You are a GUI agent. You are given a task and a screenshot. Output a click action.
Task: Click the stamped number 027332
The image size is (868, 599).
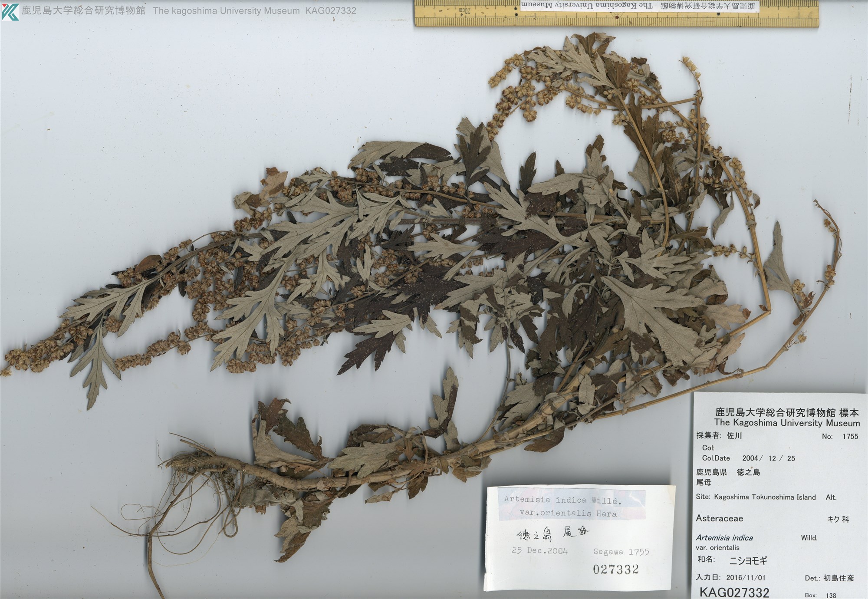[x=616, y=569]
